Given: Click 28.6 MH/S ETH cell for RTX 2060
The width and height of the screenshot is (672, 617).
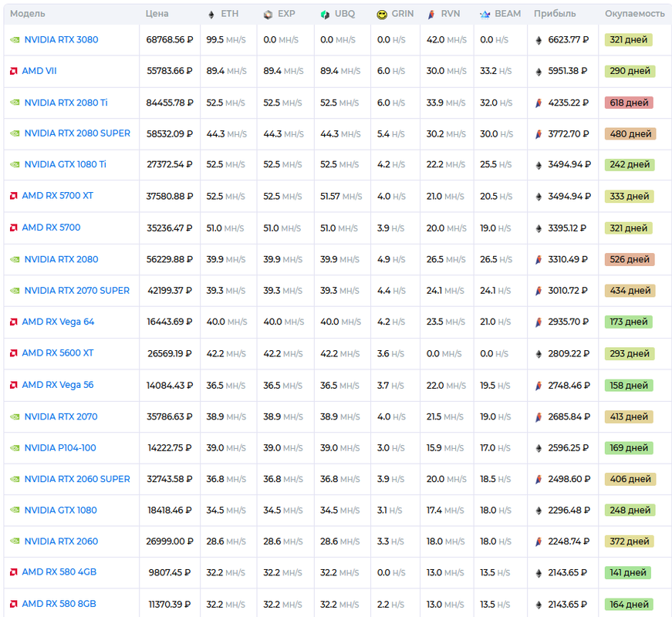Looking at the screenshot, I should pyautogui.click(x=226, y=541).
